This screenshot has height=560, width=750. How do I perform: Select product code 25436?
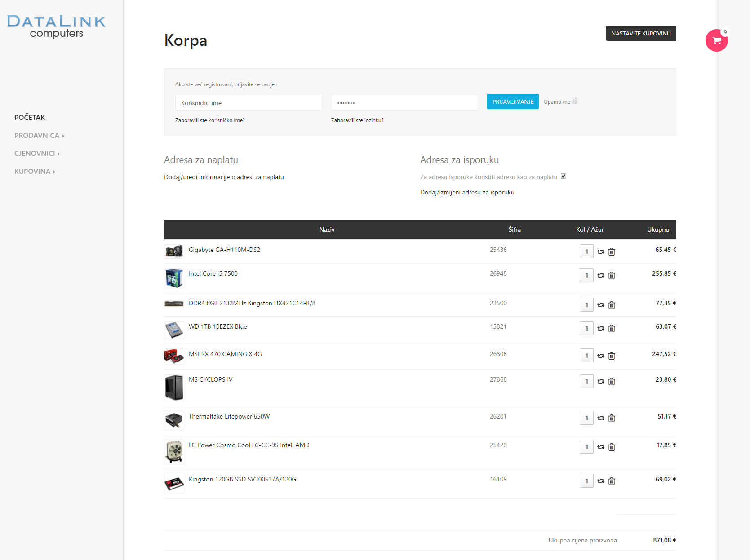pos(498,250)
